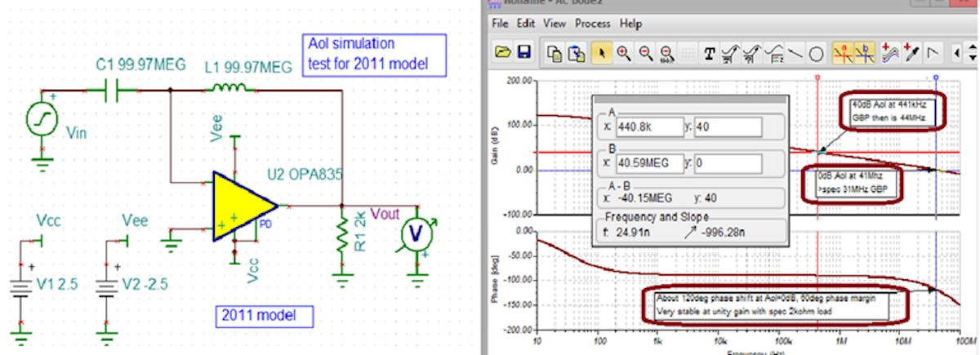Viewport: 980px width, 355px height.
Task: Toggle cursor B on the toolbar
Action: (864, 54)
